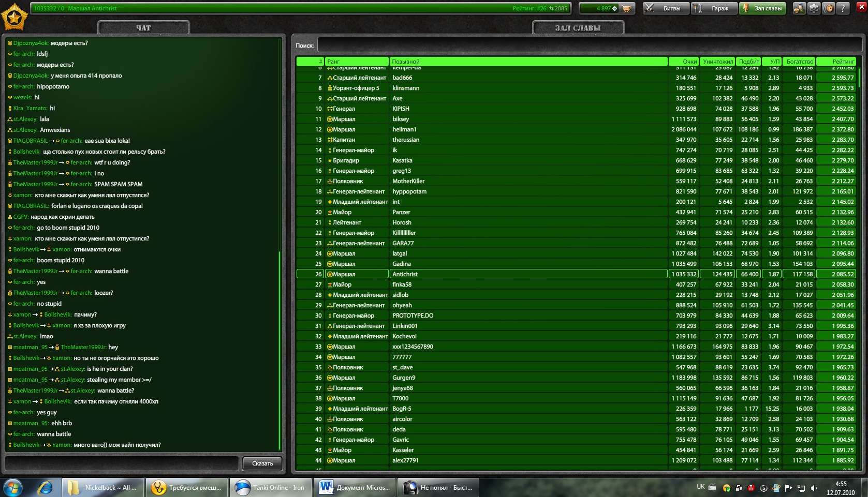The image size is (868, 497).
Task: Click the UK language indicator
Action: tap(700, 487)
